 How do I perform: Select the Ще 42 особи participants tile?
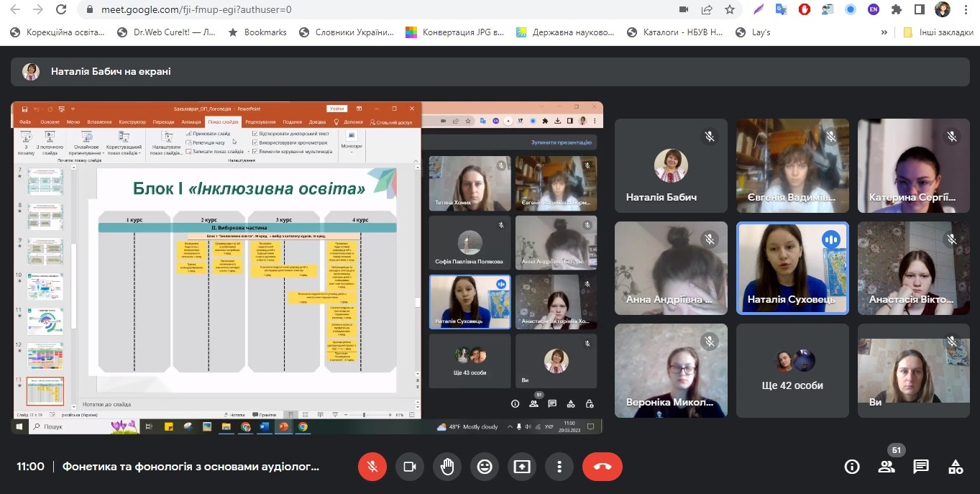pos(792,370)
